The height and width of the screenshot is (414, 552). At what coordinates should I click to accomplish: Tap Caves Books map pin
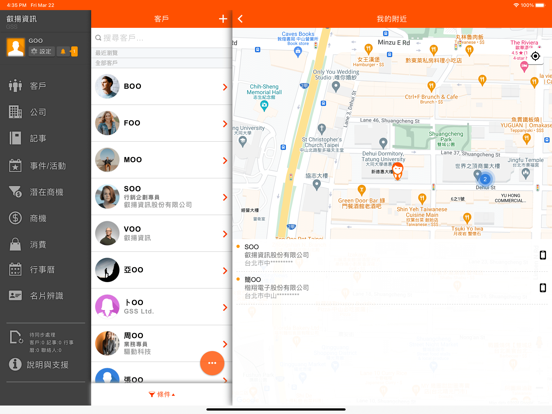point(298,52)
